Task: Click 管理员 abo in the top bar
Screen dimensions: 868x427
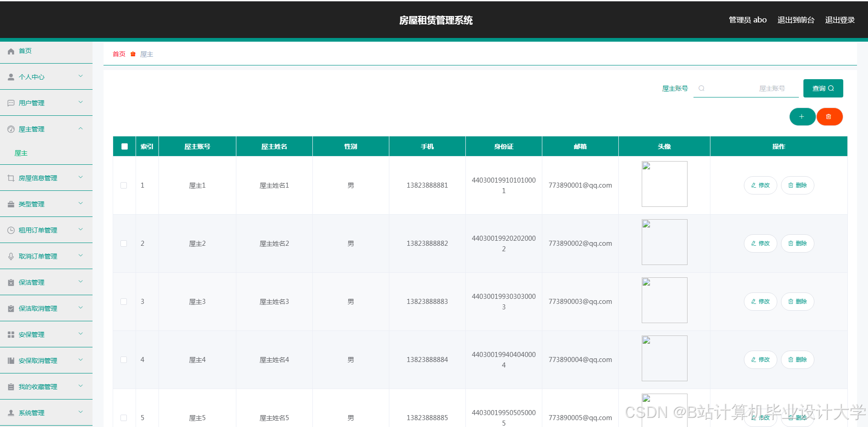Action: (x=748, y=20)
